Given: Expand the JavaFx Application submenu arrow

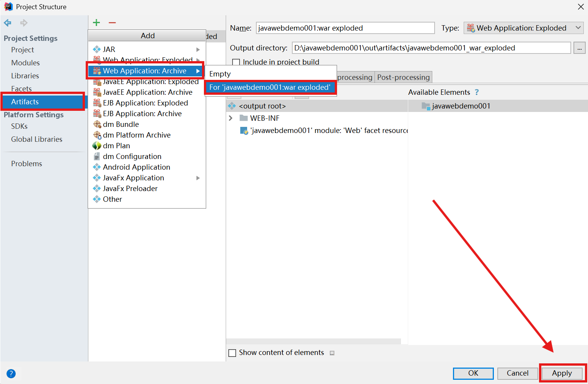Looking at the screenshot, I should [x=198, y=178].
